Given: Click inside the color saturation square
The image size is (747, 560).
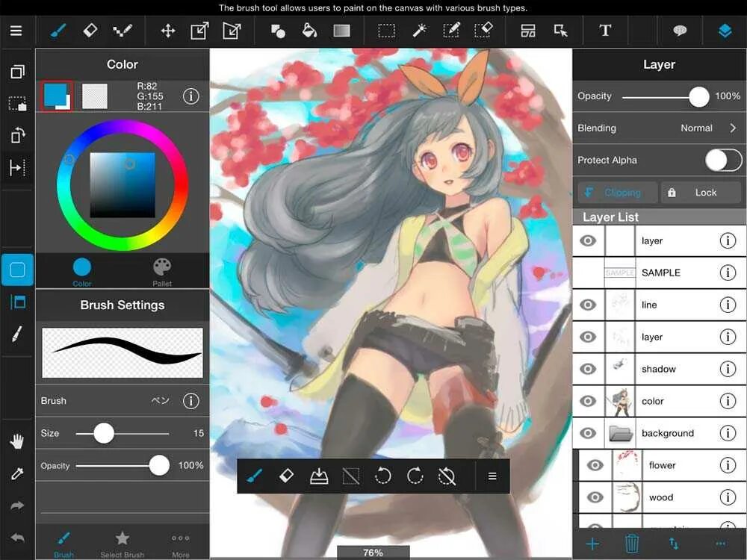Looking at the screenshot, I should [x=123, y=184].
